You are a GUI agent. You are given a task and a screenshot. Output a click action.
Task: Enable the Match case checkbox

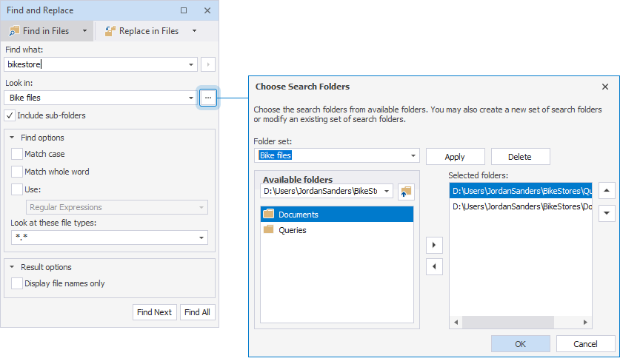(x=16, y=154)
